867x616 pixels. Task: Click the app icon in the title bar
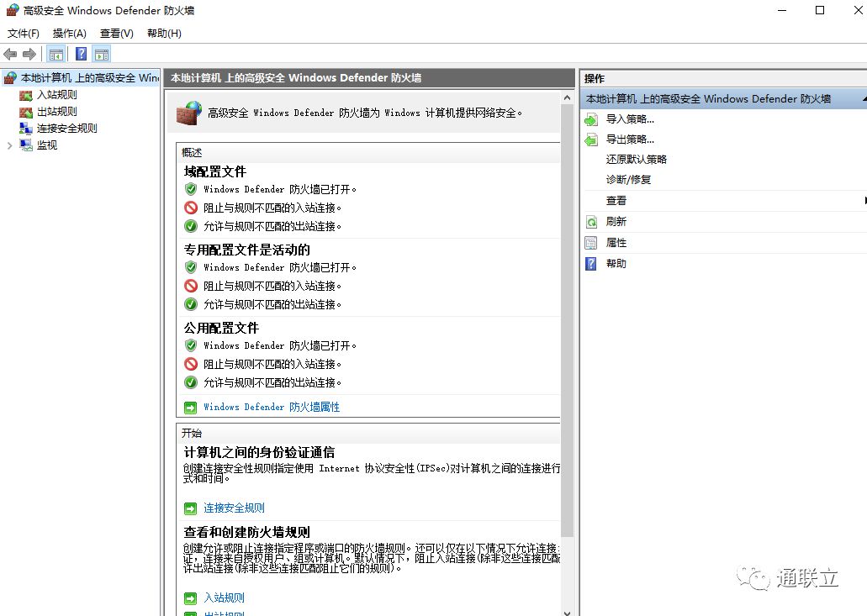(x=12, y=10)
